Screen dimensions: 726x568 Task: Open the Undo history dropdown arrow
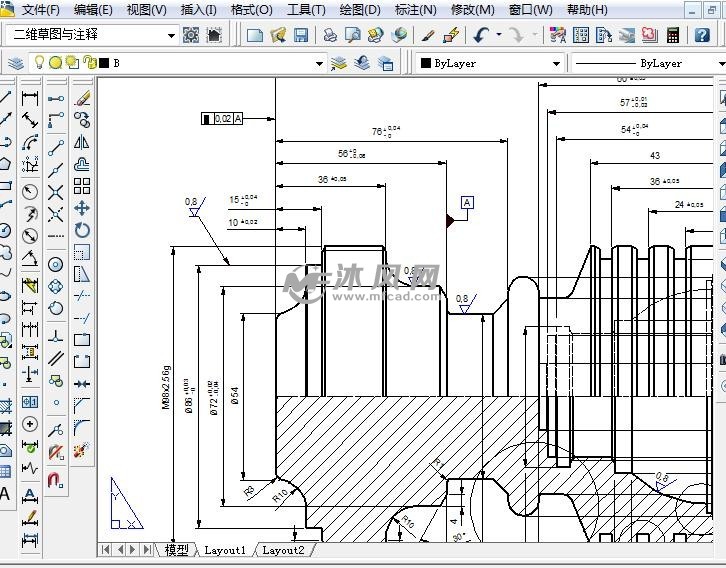(499, 35)
